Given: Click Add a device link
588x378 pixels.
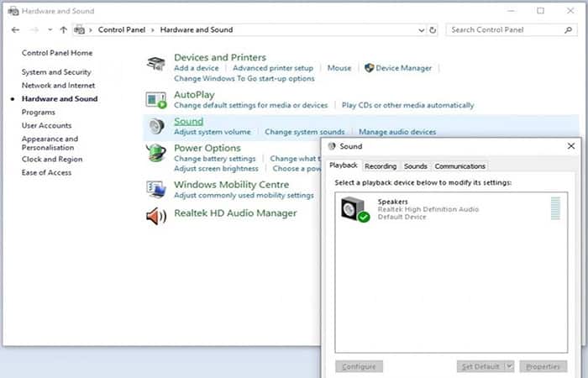Looking at the screenshot, I should 197,68.
